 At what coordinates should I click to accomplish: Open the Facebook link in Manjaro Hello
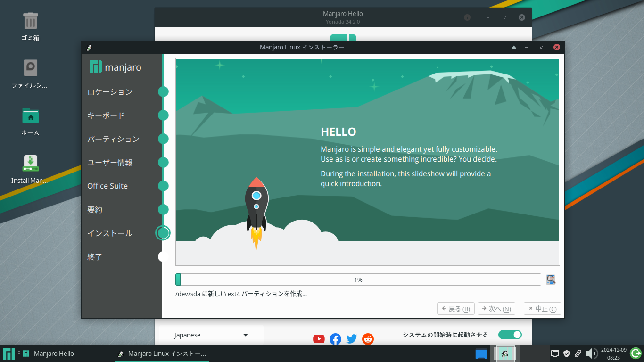pyautogui.click(x=335, y=339)
